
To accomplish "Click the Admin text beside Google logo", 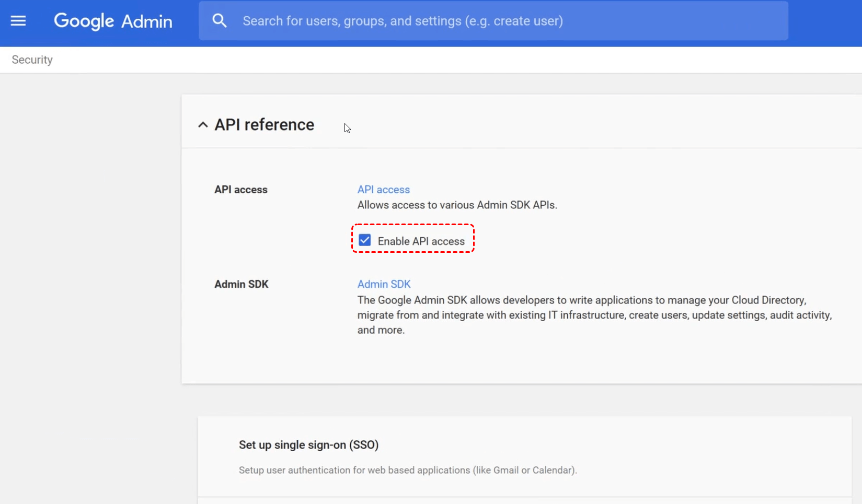I will (147, 21).
